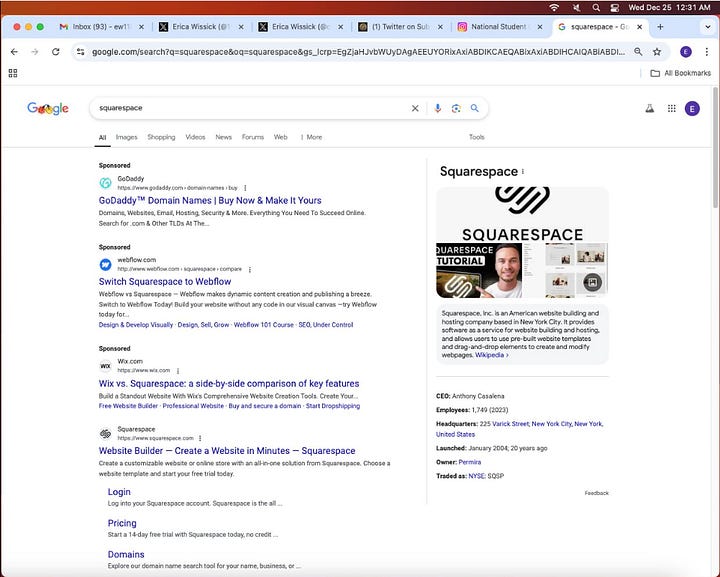Open Google account avatar on the page
Screen dimensions: 720x577
[x=692, y=109]
